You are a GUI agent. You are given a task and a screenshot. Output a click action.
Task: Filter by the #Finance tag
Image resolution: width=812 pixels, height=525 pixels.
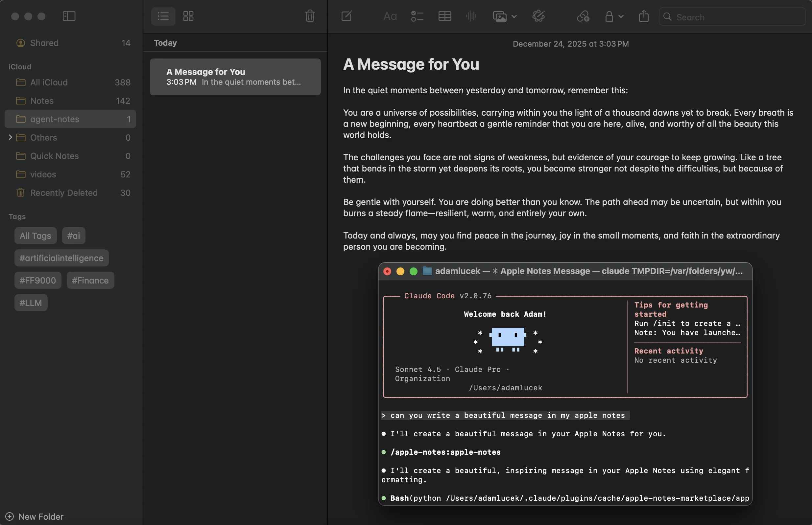[x=90, y=280]
